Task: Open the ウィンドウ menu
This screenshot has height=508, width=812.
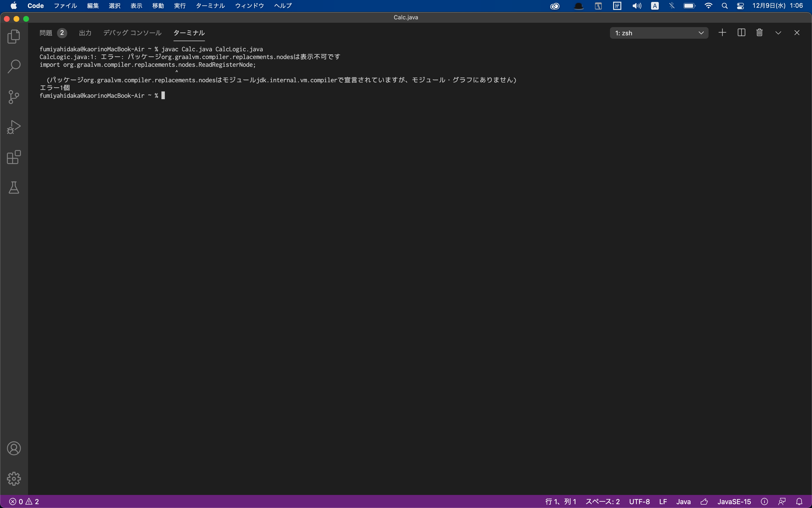Action: tap(250, 6)
